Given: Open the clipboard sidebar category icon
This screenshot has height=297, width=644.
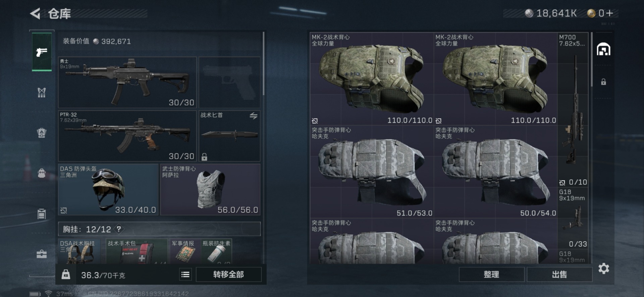Looking at the screenshot, I should point(42,214).
